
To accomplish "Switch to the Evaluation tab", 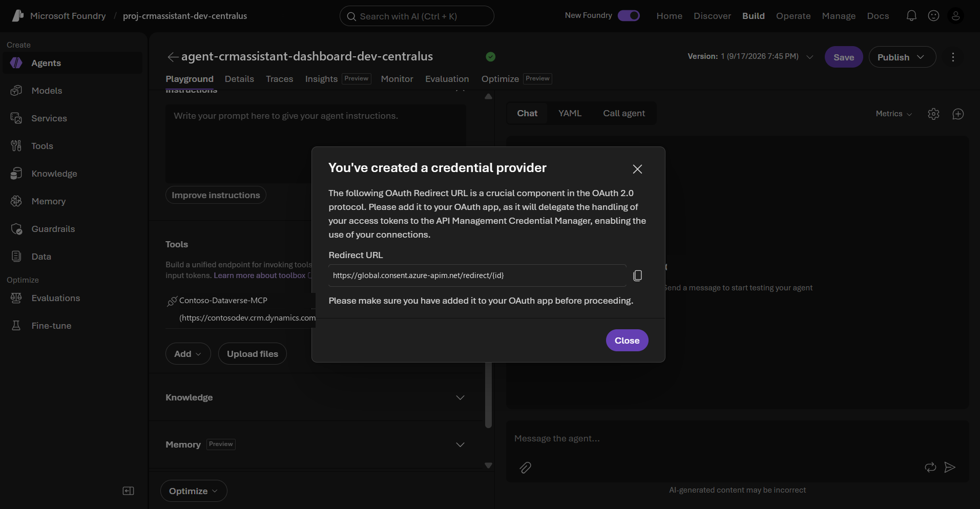I will (447, 79).
